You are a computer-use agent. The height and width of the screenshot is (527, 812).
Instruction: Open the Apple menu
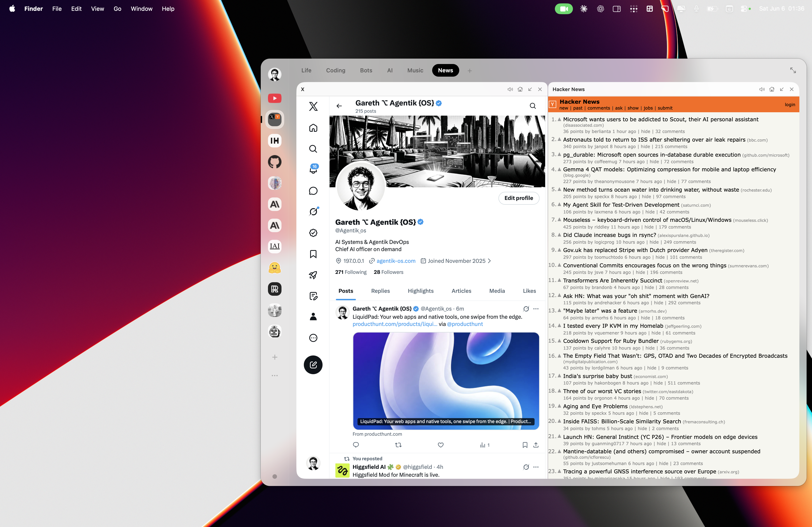tap(12, 9)
